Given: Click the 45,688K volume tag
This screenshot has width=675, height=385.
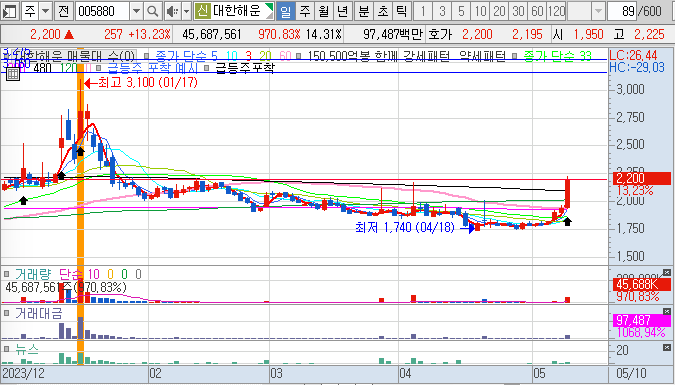Looking at the screenshot, I should (642, 284).
